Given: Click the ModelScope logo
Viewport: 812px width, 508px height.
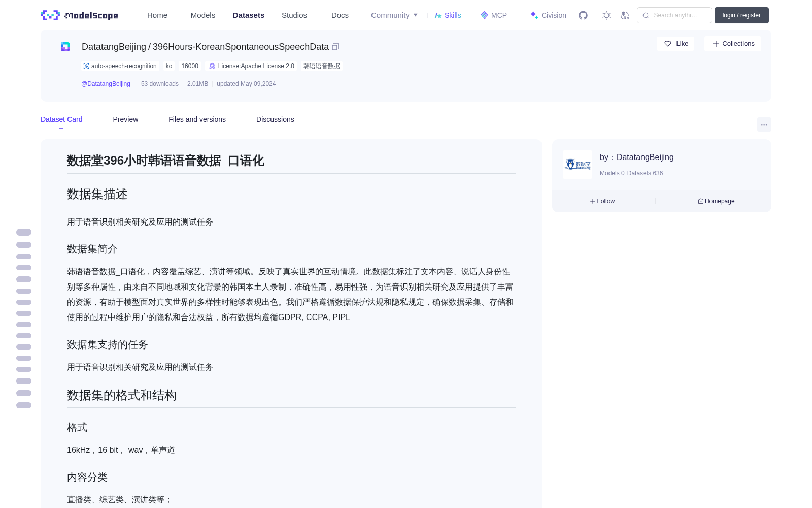Looking at the screenshot, I should [x=79, y=15].
